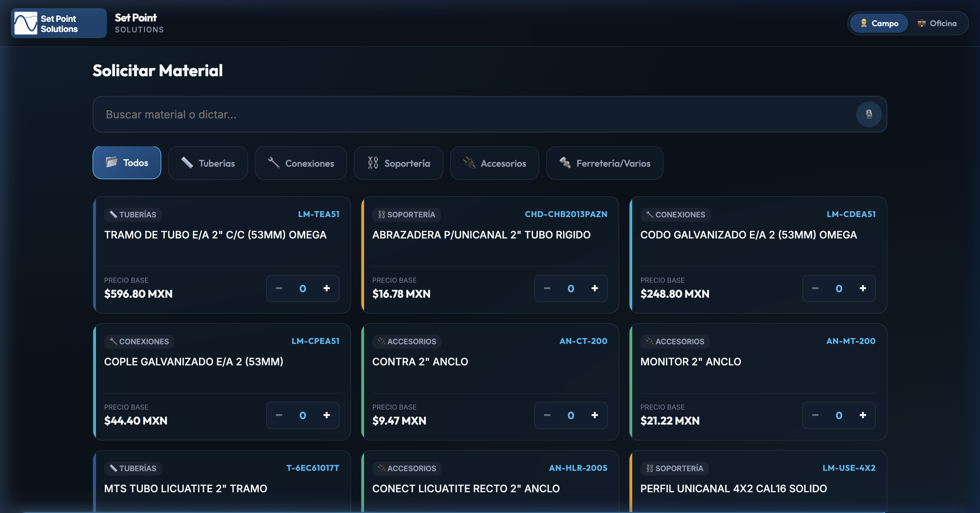Increase quantity for TRAMO DE TUBO E/A 2"
980x513 pixels.
[326, 288]
